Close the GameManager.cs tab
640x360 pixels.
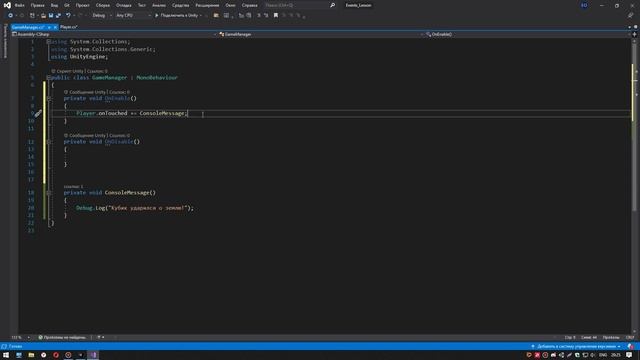(55, 27)
